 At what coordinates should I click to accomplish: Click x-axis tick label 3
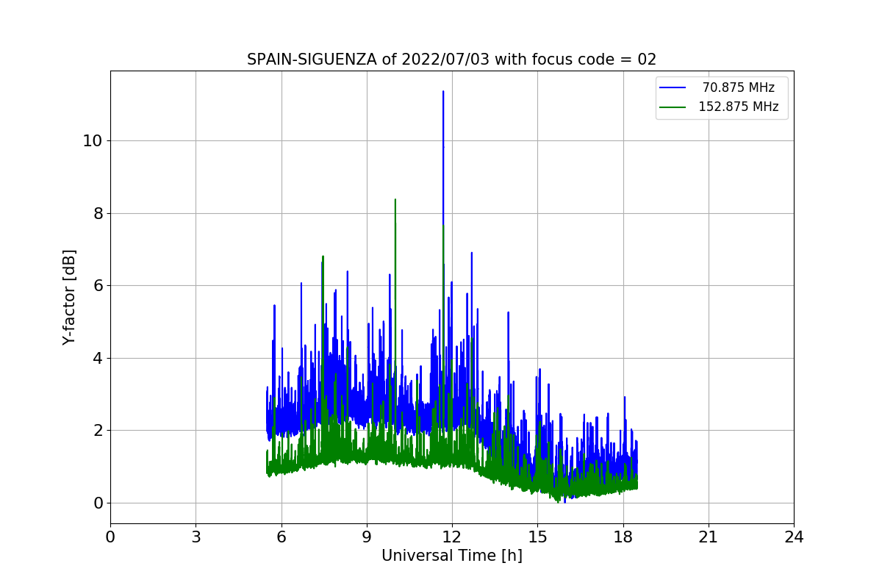click(x=196, y=537)
